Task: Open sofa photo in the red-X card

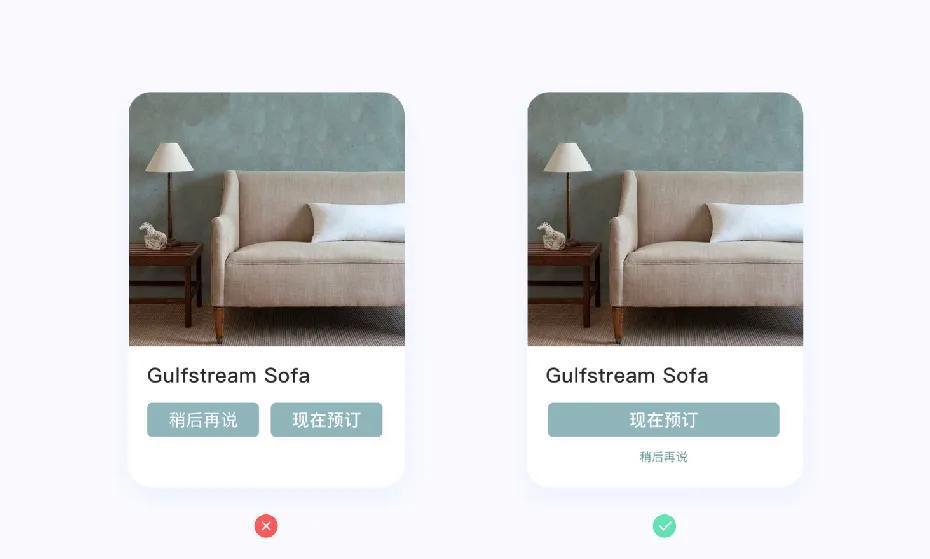Action: [267, 219]
